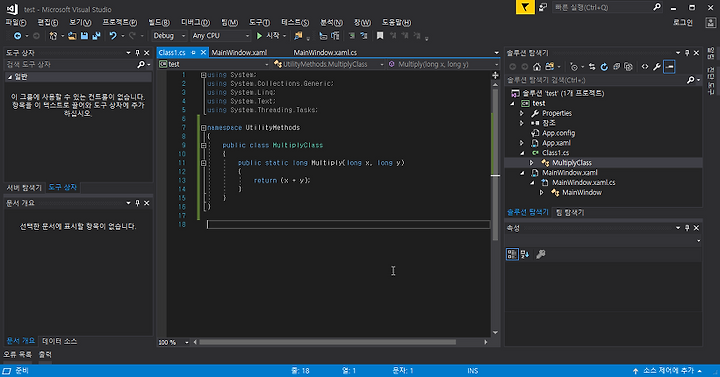720x377 pixels.
Task: Switch to the 데이터 소스 tab
Action: pos(59,341)
